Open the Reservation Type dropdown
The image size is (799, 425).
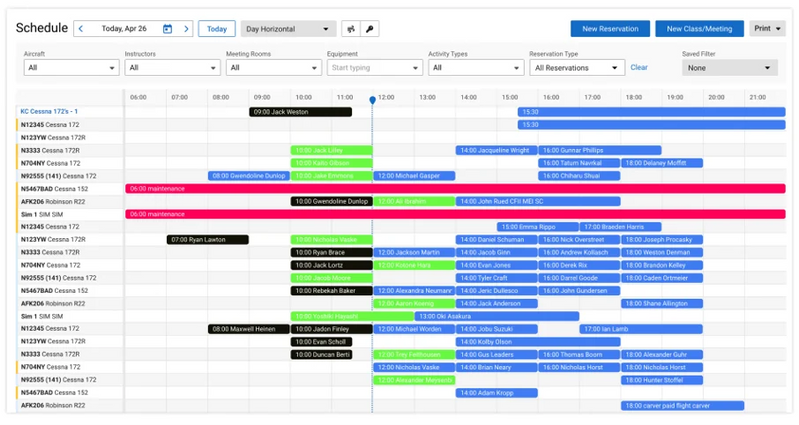(575, 68)
